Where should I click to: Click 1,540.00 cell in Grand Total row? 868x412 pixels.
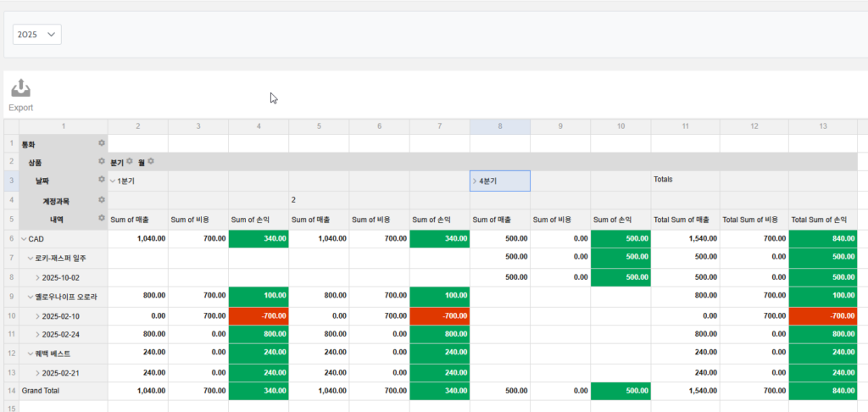click(685, 391)
